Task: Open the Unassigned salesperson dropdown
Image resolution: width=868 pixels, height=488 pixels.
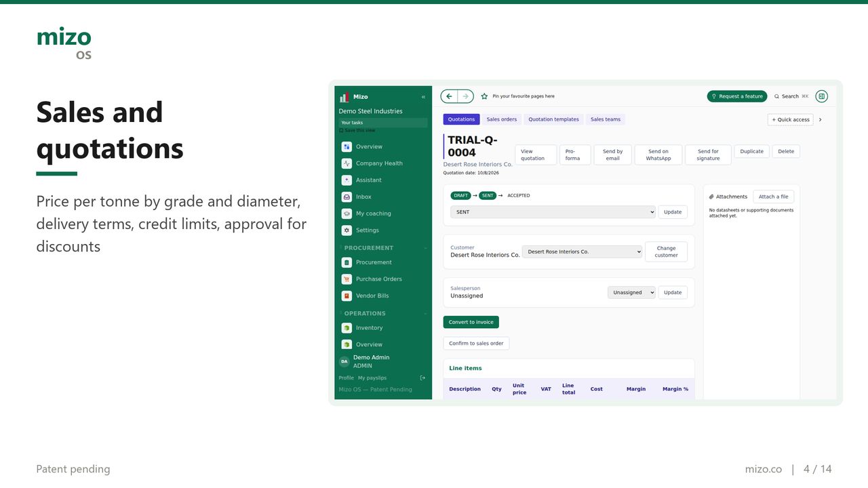Action: tap(631, 292)
